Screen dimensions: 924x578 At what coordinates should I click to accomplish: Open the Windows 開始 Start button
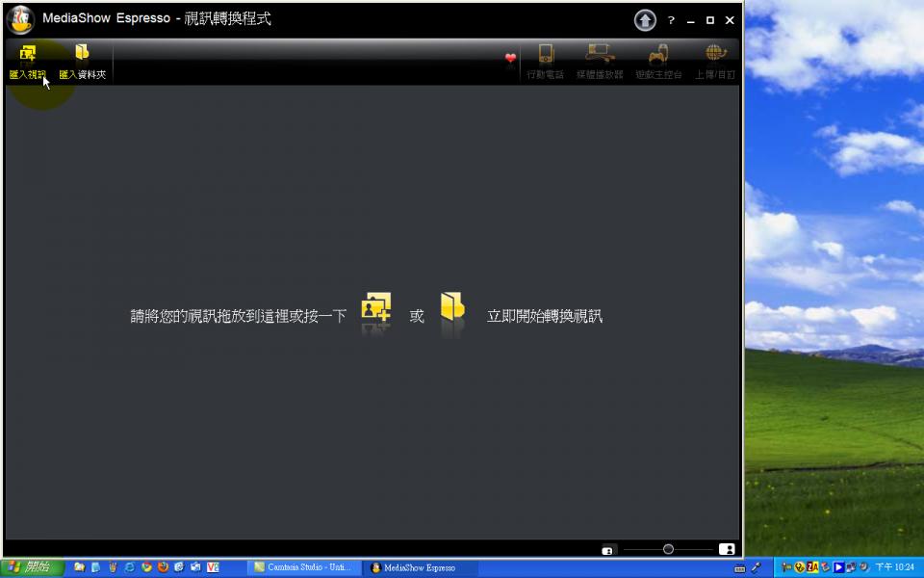(32, 567)
